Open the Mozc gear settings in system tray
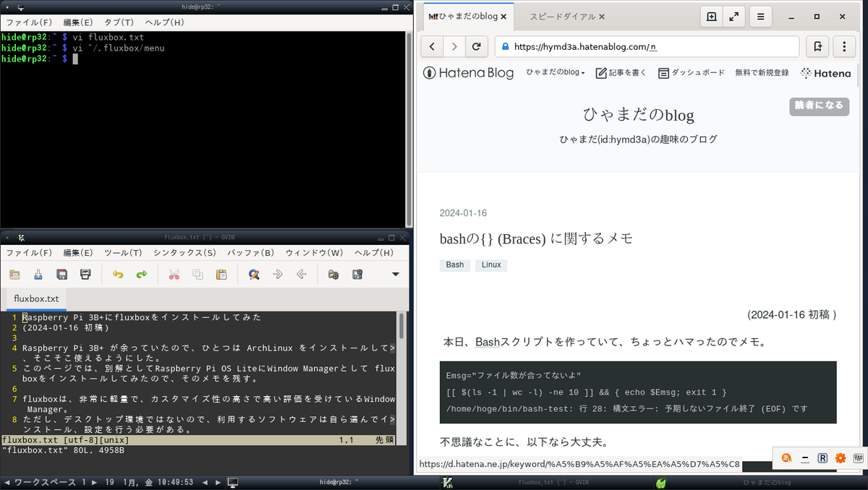868x490 pixels. coord(840,458)
